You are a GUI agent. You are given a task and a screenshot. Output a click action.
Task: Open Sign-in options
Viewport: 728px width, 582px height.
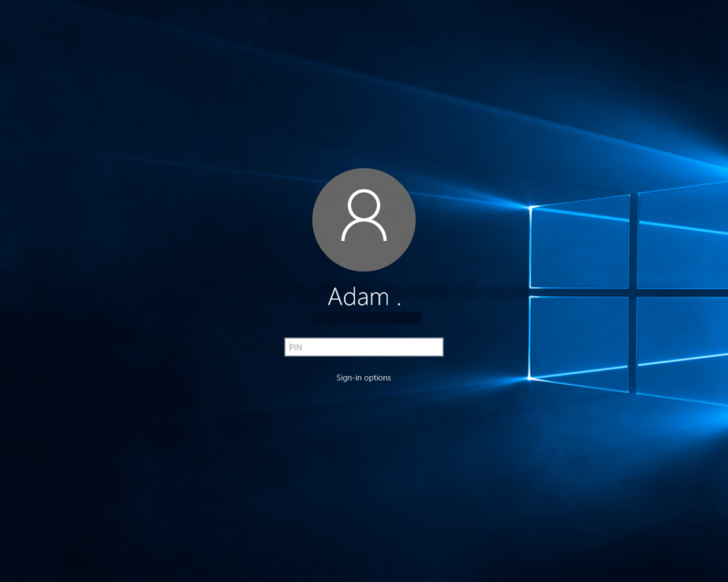coord(363,378)
